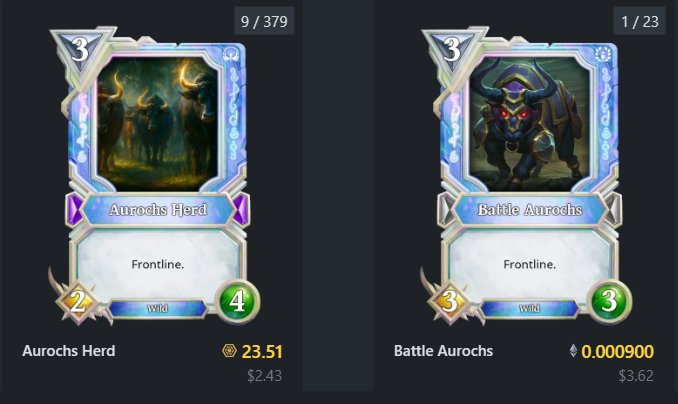Screen dimensions: 678x404
Task: Select the attack value 2 on Aurochs Herd
Action: (78, 301)
